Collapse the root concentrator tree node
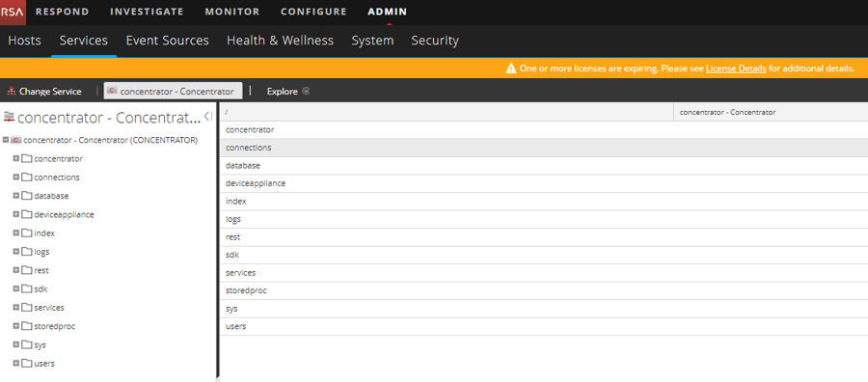Image resolution: width=868 pixels, height=382 pixels. 6,140
